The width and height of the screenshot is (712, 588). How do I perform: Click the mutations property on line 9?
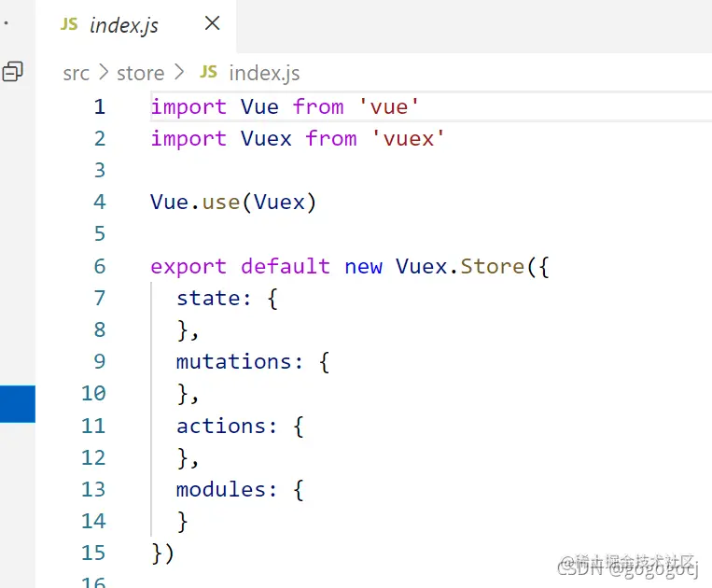click(233, 362)
